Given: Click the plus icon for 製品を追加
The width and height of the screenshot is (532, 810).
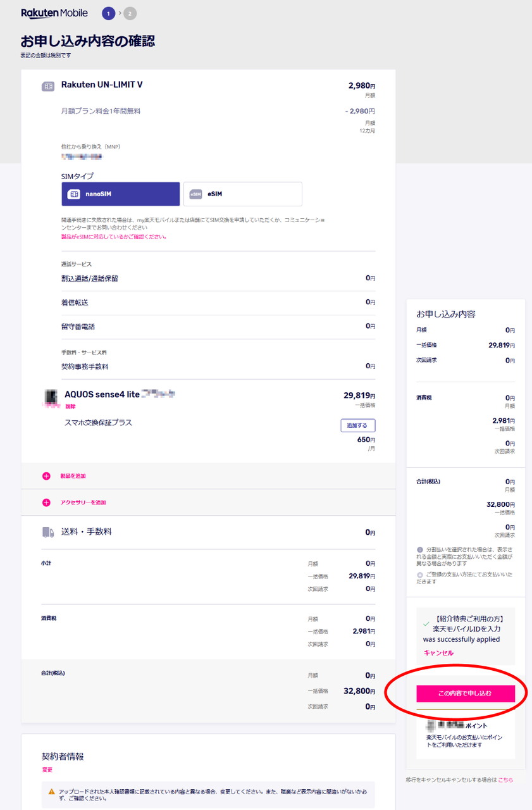Looking at the screenshot, I should (x=46, y=476).
